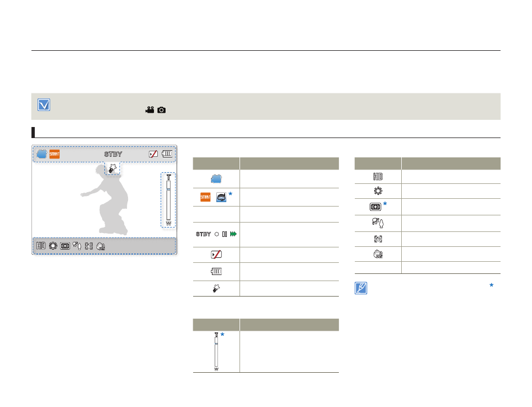Click the diving mask underwater icon in the table
532x407 pixels.
[221, 197]
